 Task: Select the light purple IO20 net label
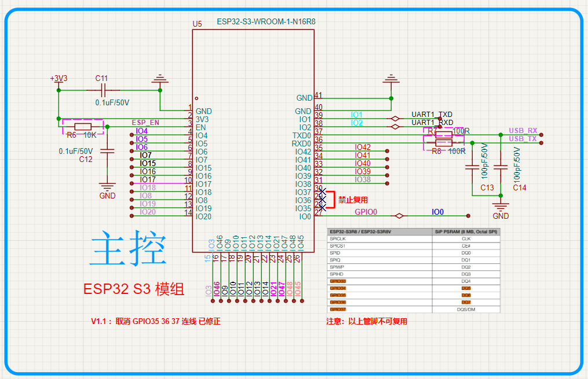148,212
